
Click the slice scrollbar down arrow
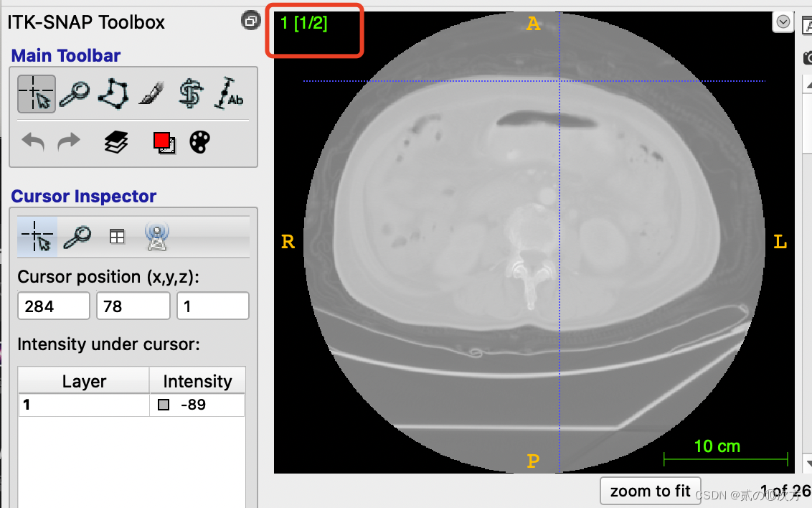coord(808,463)
